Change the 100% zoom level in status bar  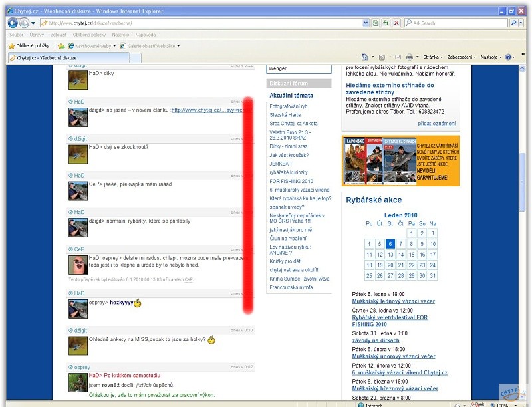tap(503, 404)
